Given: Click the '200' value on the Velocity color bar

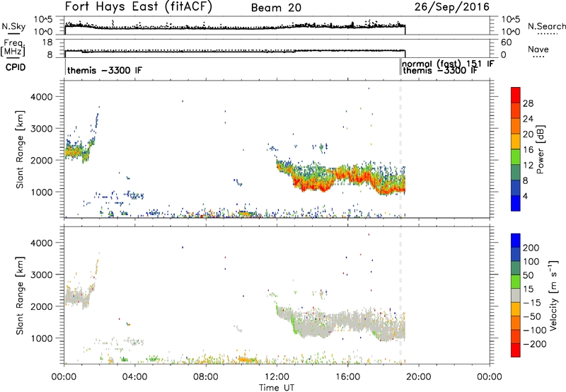Looking at the screenshot, I should (x=531, y=248).
